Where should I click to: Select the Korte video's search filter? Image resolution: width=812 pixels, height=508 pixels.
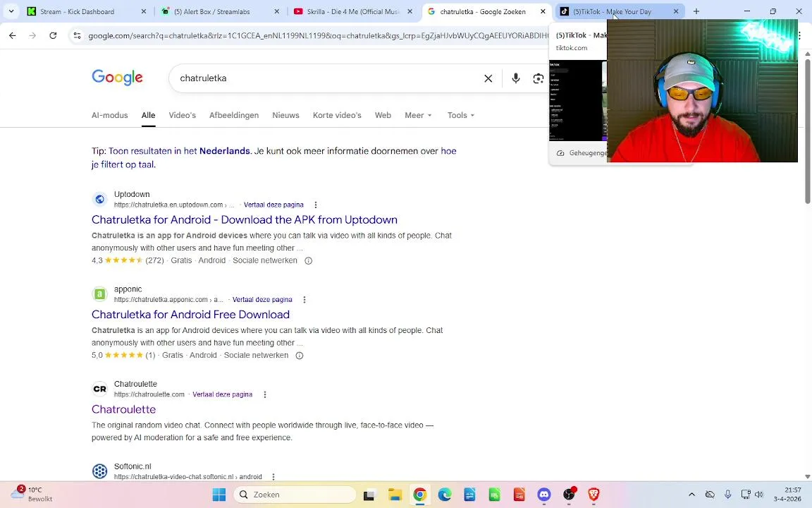coord(337,116)
